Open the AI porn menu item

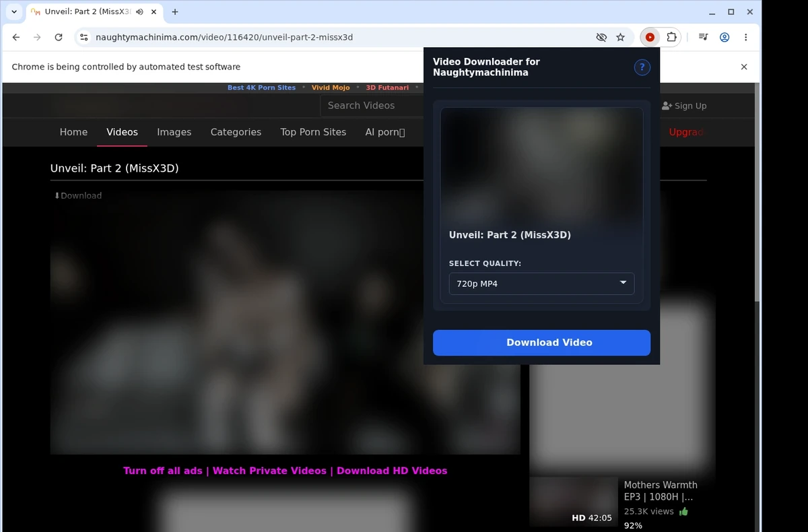[x=385, y=132]
